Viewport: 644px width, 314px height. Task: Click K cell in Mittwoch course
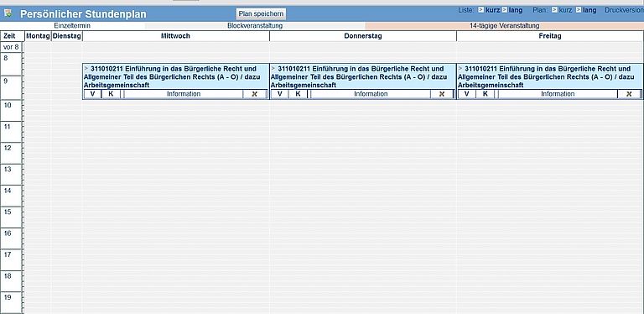coord(111,94)
